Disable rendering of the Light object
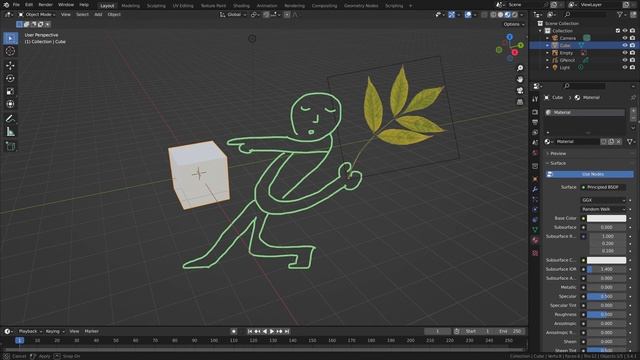Screen dimensions: 640x360 click(632, 67)
